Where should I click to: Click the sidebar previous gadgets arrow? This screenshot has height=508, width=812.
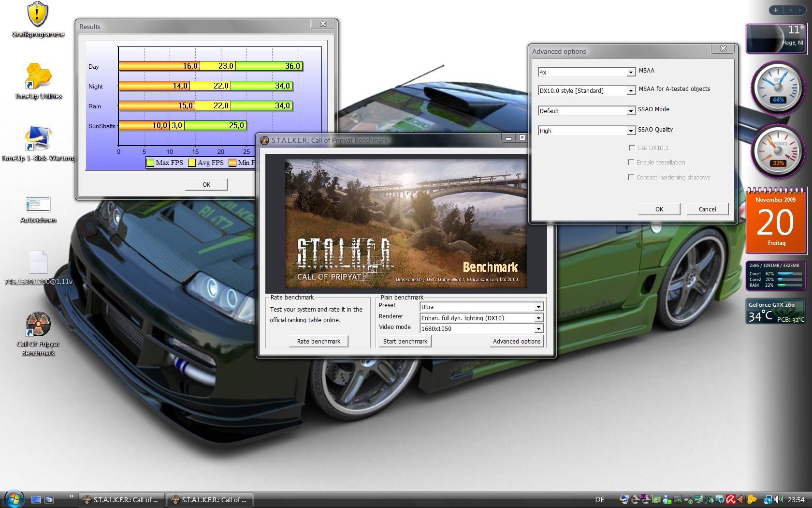[791, 10]
